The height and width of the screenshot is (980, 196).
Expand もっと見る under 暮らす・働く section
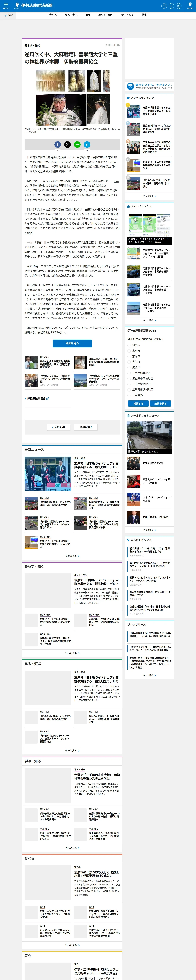click(x=72, y=653)
